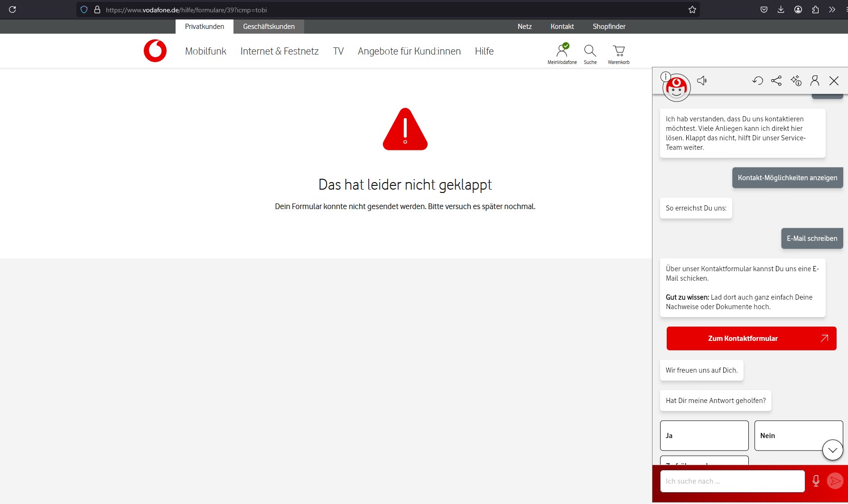This screenshot has width=848, height=504.
Task: Click the info badge on TOBi avatar
Action: tap(666, 76)
